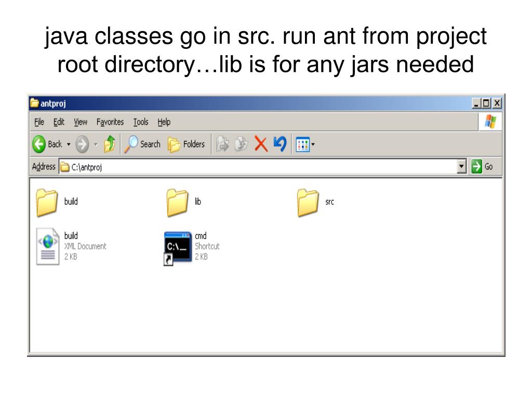532x399 pixels.
Task: Click the Move To toolbar icon
Action: [222, 144]
